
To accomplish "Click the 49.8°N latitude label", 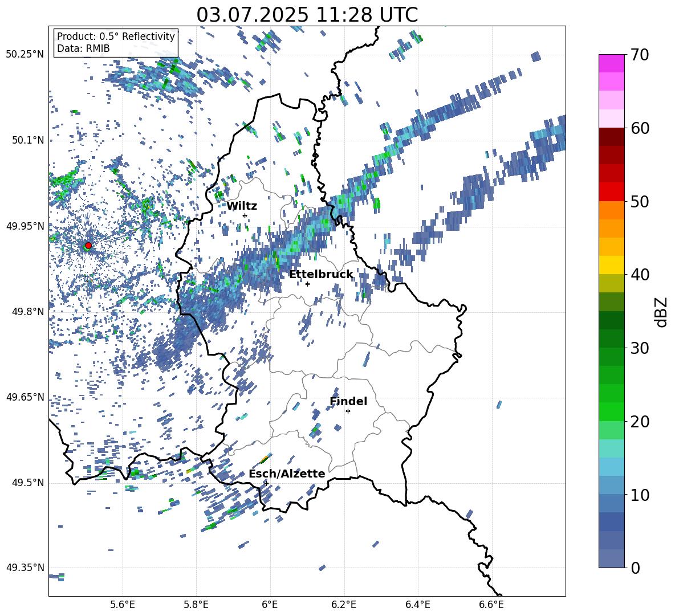I will pyautogui.click(x=27, y=312).
